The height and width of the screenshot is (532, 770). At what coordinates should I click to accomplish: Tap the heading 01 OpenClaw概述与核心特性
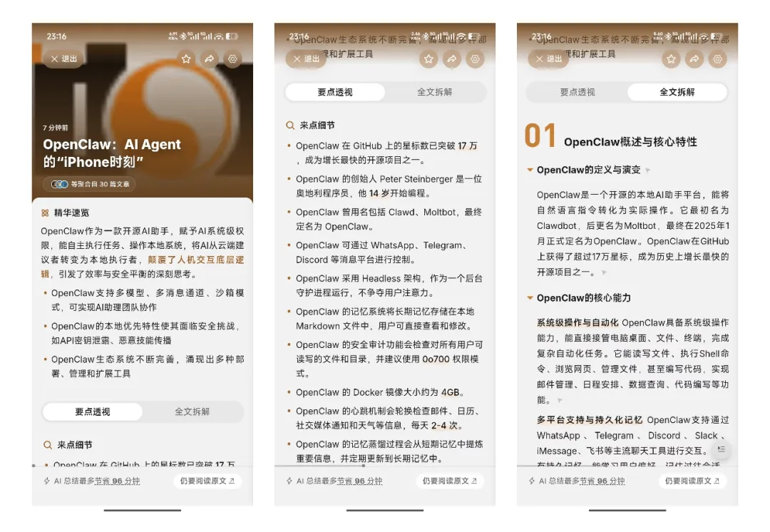[611, 136]
